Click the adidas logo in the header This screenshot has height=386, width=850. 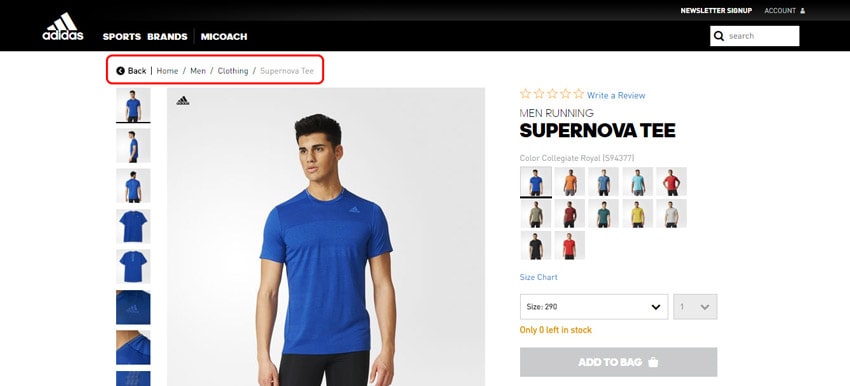pos(63,27)
